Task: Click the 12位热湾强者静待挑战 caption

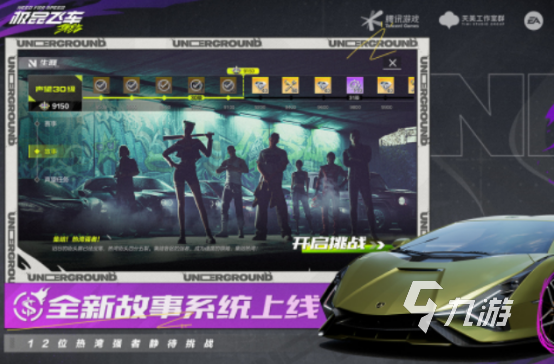Action: (120, 344)
